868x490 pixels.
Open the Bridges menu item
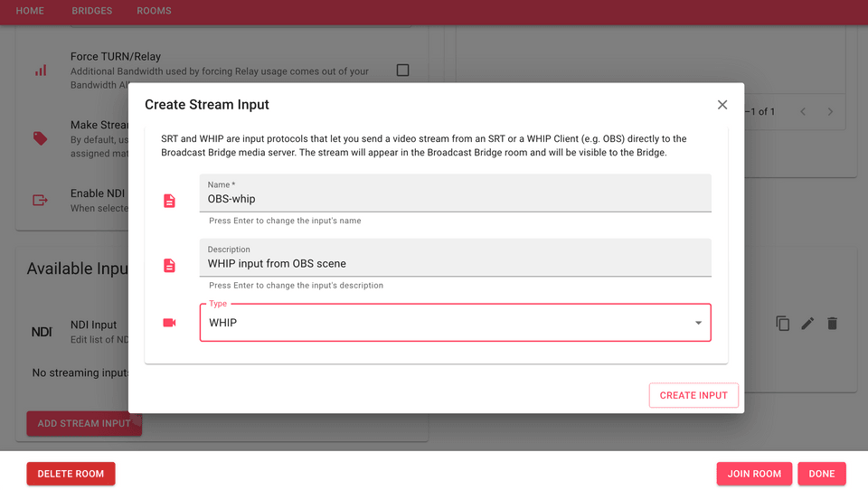tap(92, 11)
